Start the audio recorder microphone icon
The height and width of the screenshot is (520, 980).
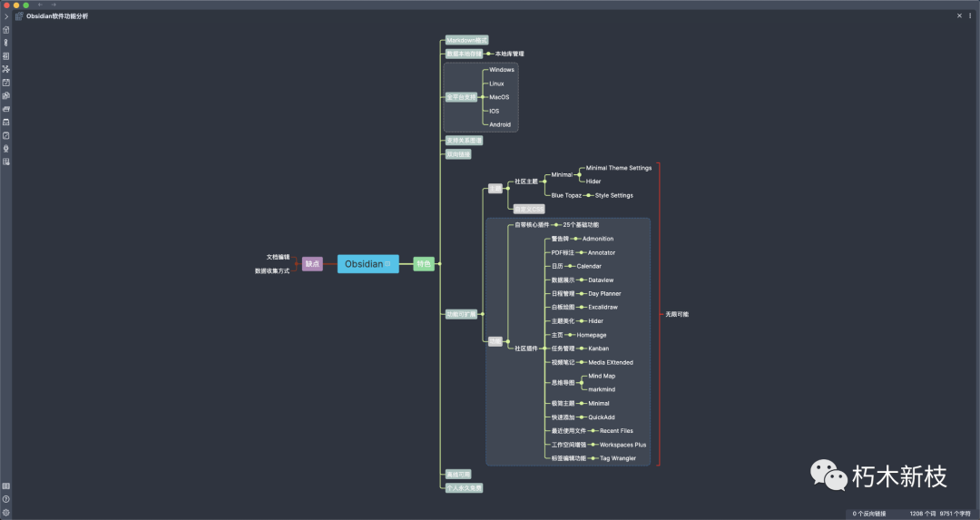[6, 148]
